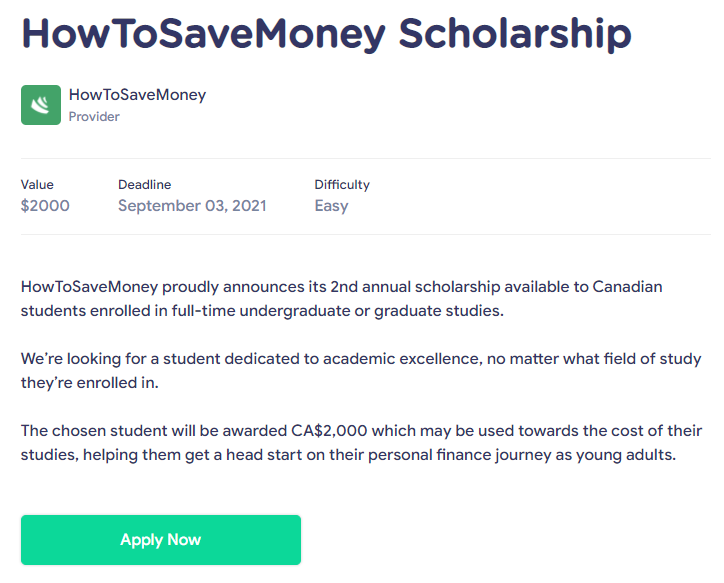This screenshot has width=724, height=583.
Task: Select the Difficulty label
Action: 342,185
